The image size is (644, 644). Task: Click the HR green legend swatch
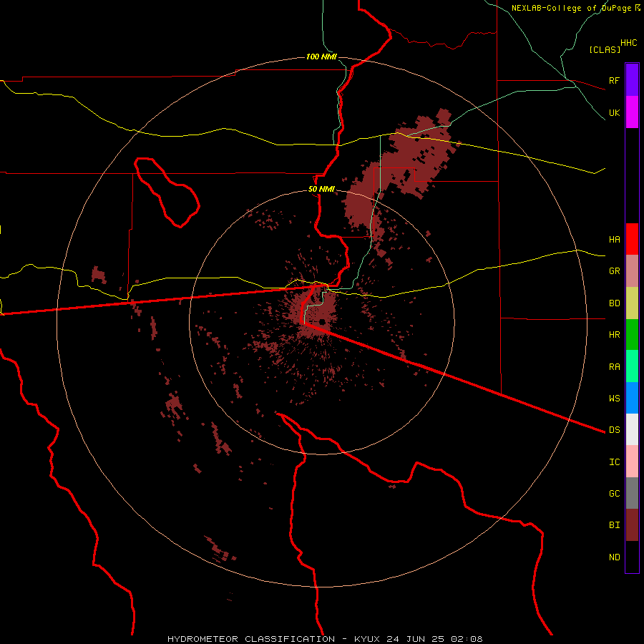point(632,334)
